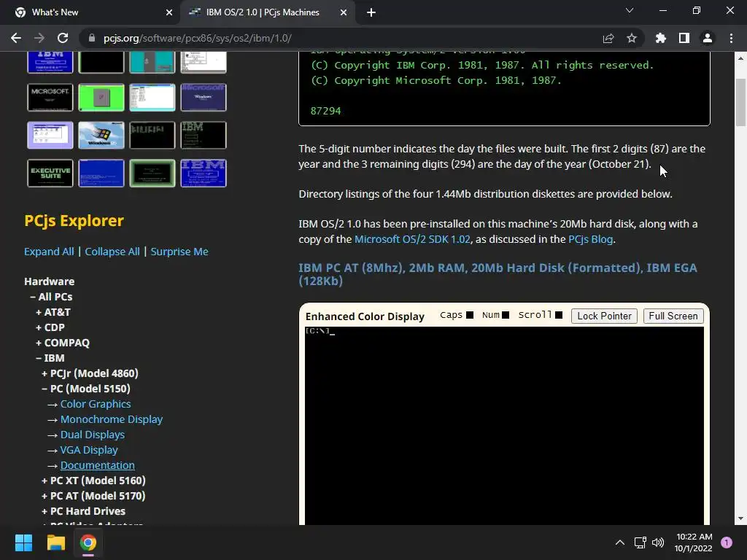Open the Dual Displays link

93,435
